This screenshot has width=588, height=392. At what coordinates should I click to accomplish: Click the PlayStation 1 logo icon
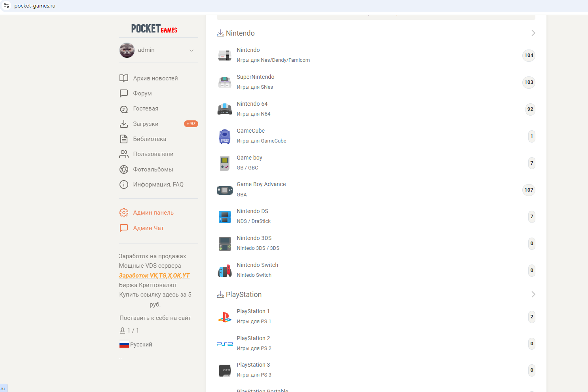coord(225,317)
